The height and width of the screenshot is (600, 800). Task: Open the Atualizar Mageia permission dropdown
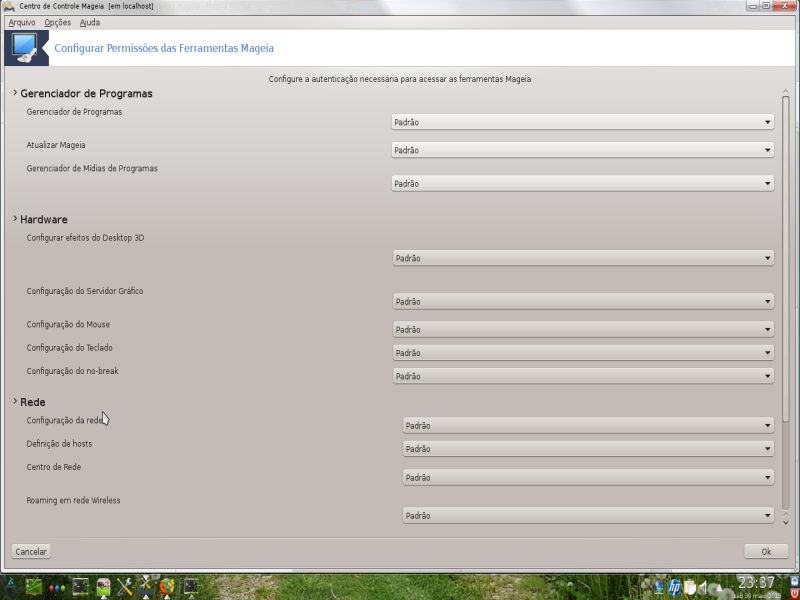(583, 150)
